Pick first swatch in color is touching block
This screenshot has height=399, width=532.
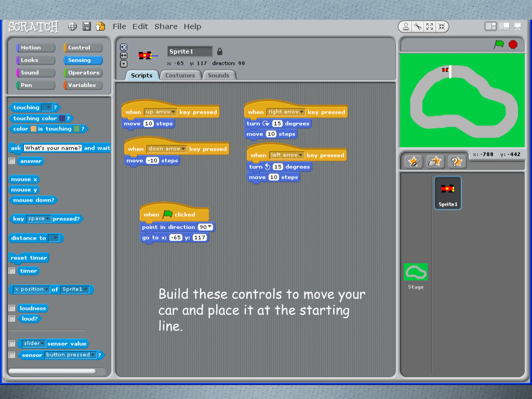click(33, 129)
